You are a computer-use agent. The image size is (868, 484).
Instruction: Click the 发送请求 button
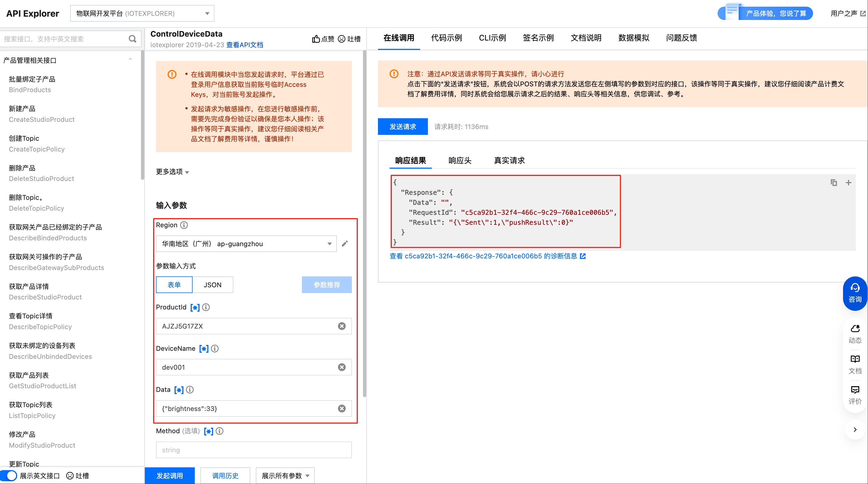coord(403,127)
